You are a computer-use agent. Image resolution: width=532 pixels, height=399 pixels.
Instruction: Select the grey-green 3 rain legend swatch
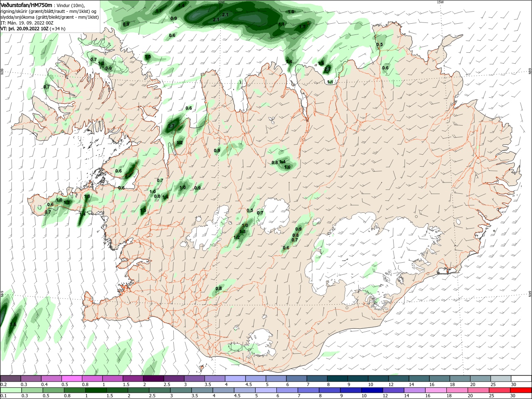point(181,390)
